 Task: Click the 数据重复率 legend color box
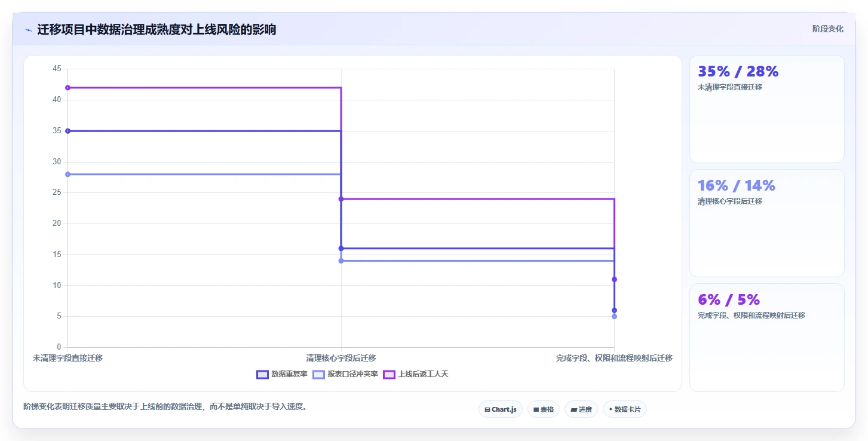[x=262, y=374]
